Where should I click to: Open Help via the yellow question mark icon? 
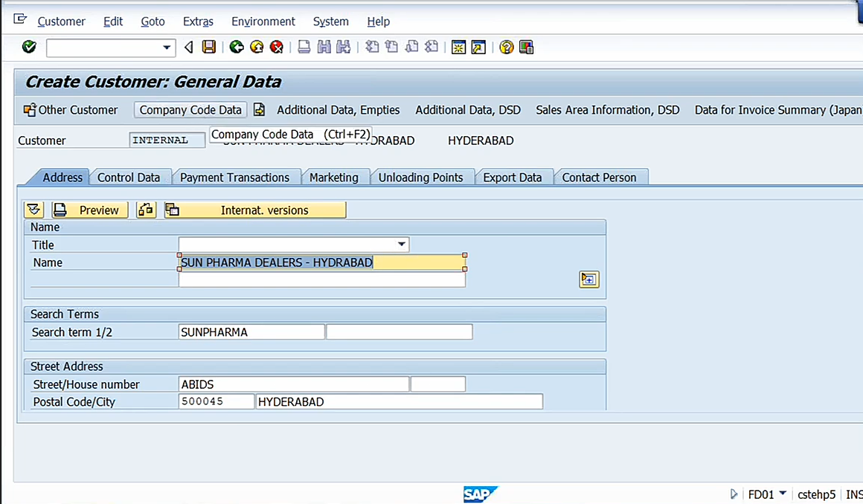(507, 48)
